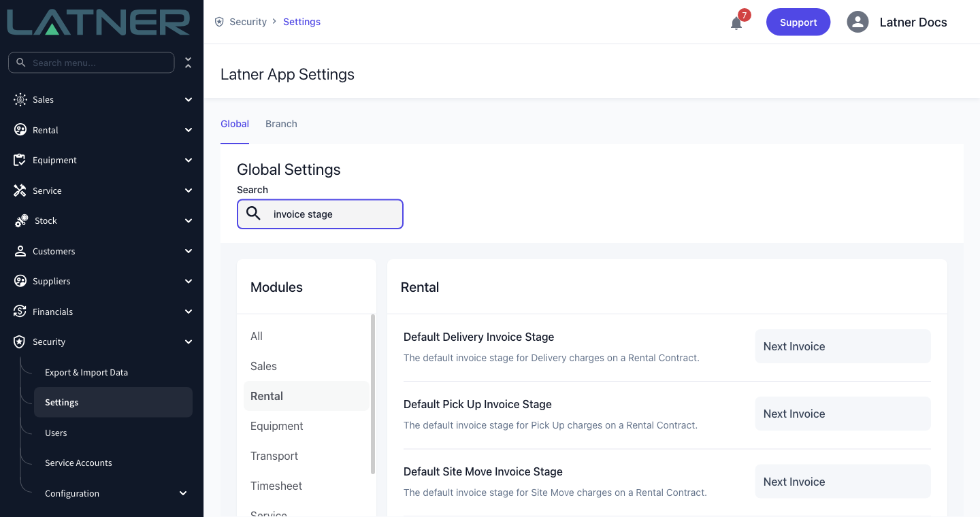Open Default Pick Up Invoice Stage dropdown
This screenshot has width=980, height=517.
coord(843,414)
